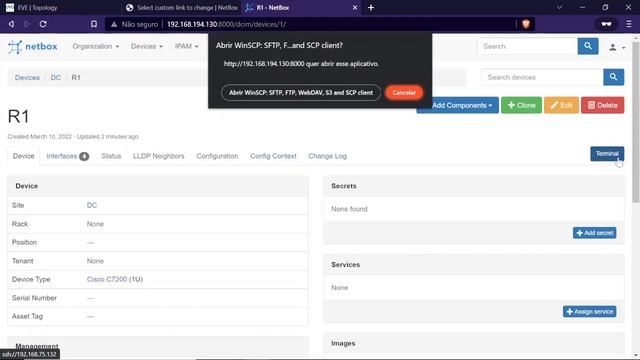The width and height of the screenshot is (640, 360).
Task: Expand the Devices navbar menu
Action: (x=147, y=47)
